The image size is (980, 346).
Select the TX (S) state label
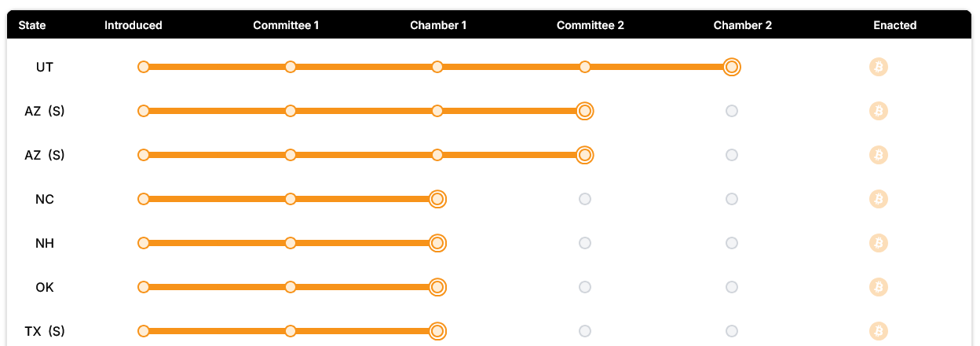click(x=45, y=332)
